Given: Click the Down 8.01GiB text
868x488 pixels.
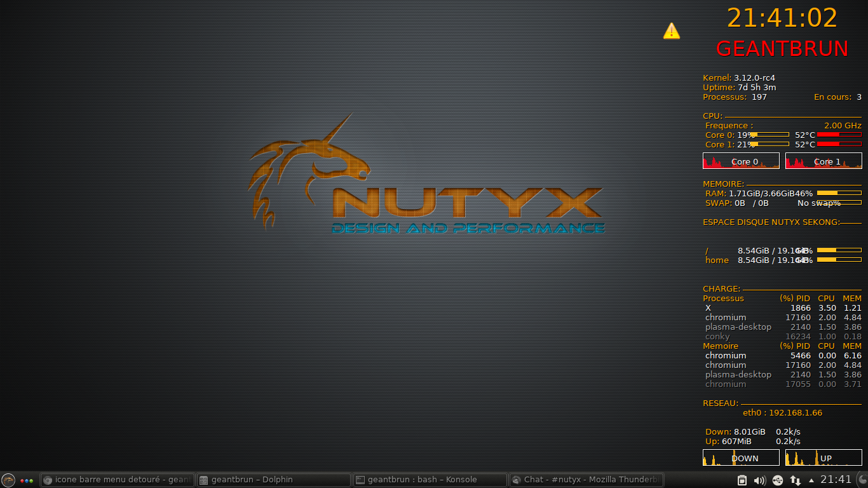Looking at the screenshot, I should click(x=735, y=432).
